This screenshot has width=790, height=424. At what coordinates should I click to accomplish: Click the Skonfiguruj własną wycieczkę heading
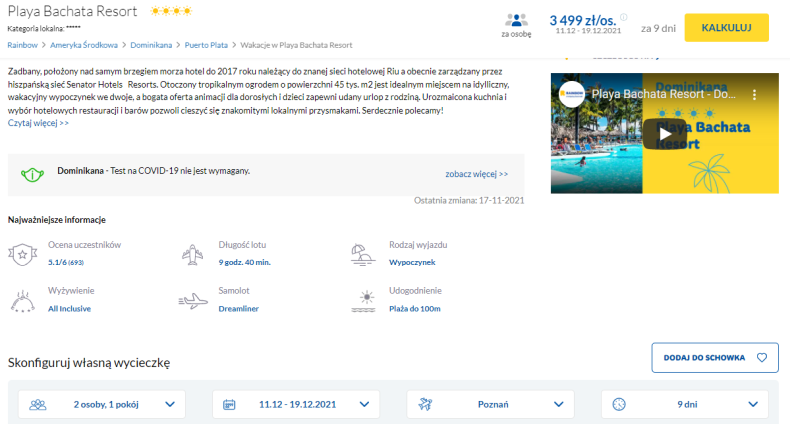pos(89,363)
